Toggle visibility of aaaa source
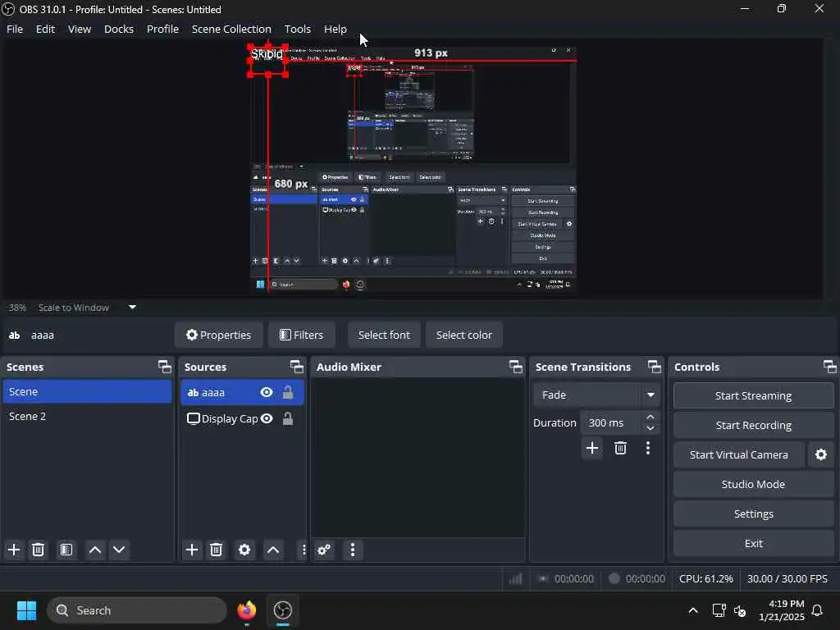The width and height of the screenshot is (840, 630). pyautogui.click(x=267, y=392)
